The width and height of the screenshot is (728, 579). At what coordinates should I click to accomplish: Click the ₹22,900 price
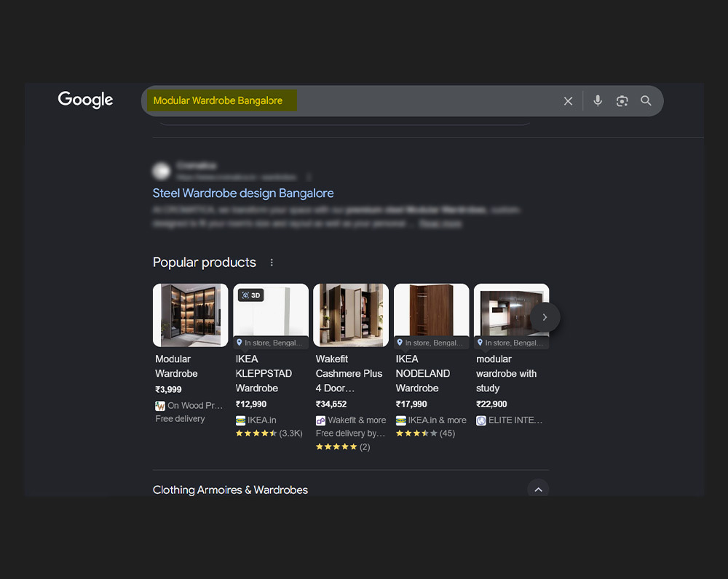click(491, 404)
